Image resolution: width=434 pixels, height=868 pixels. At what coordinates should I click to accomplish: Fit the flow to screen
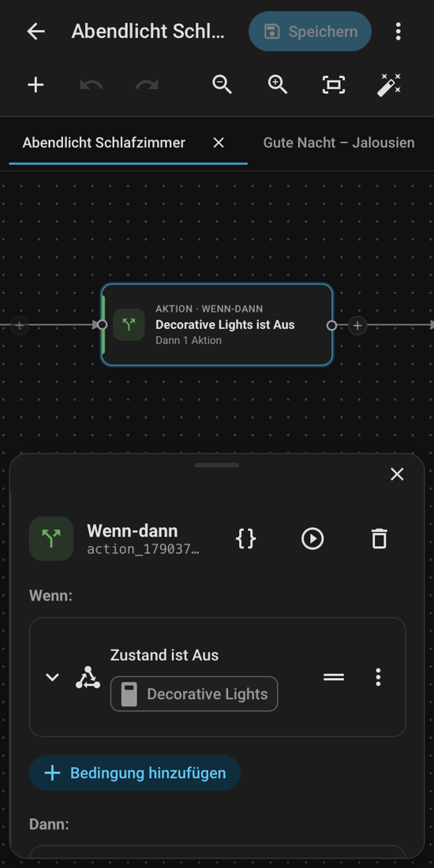coord(333,84)
